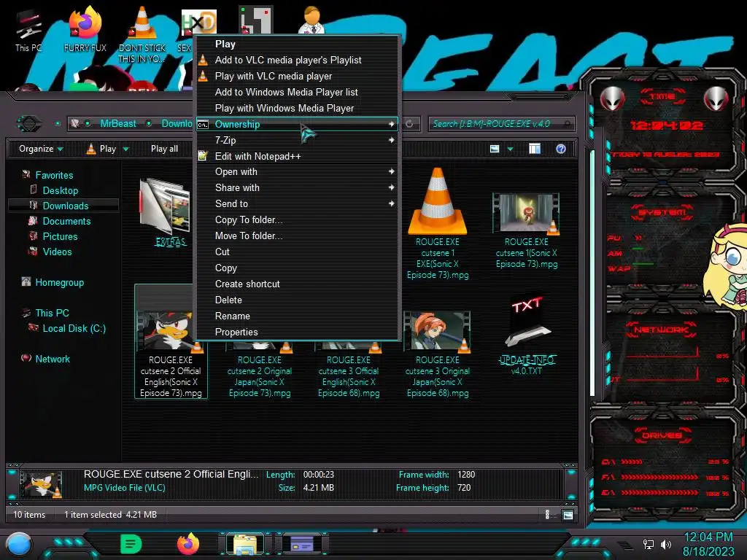The width and height of the screenshot is (747, 560).
Task: Switch to File Explorer taskbar button
Action: pyautogui.click(x=245, y=544)
